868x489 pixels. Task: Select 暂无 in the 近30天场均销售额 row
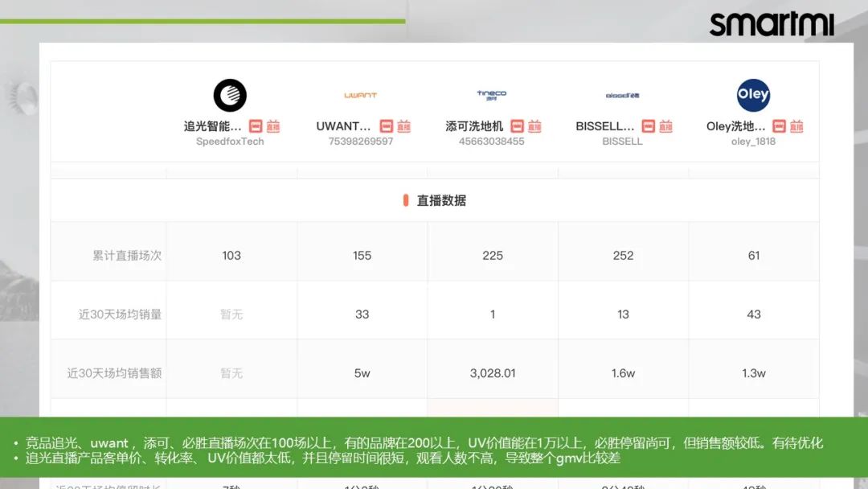(231, 373)
